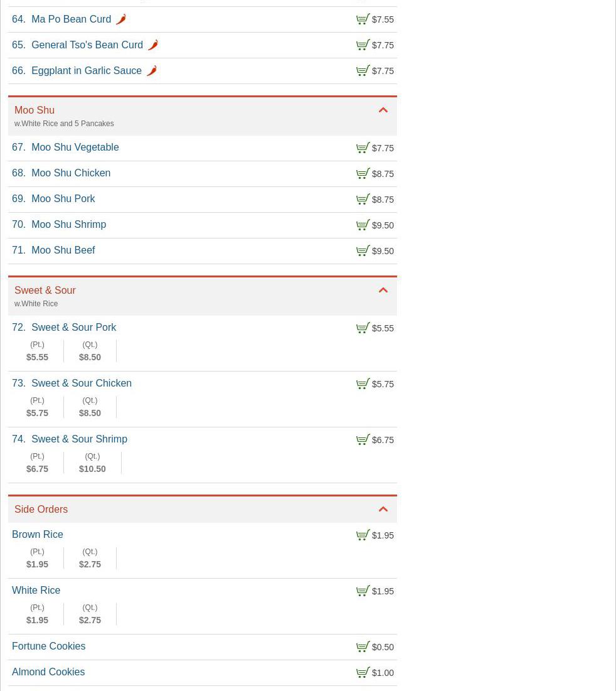Collapse the Sweet & Sour section

click(x=383, y=291)
